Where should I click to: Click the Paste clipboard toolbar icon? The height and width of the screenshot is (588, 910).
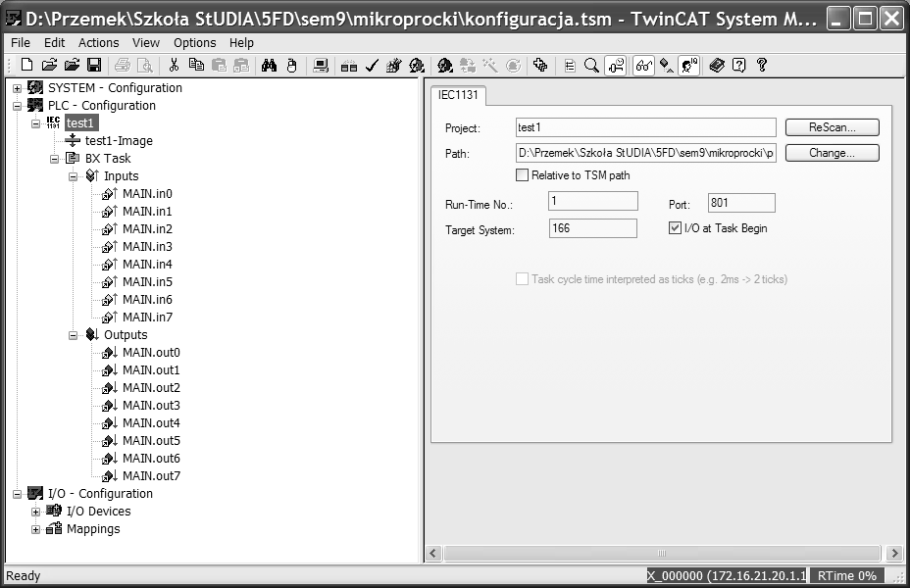219,65
